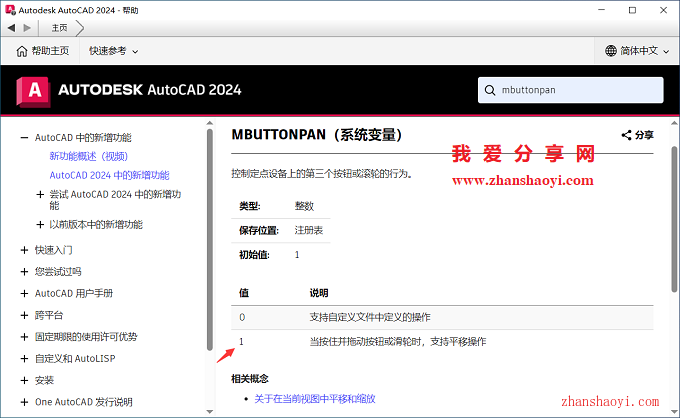Image resolution: width=680 pixels, height=418 pixels.
Task: Click the 整数 type value
Action: [x=304, y=206]
